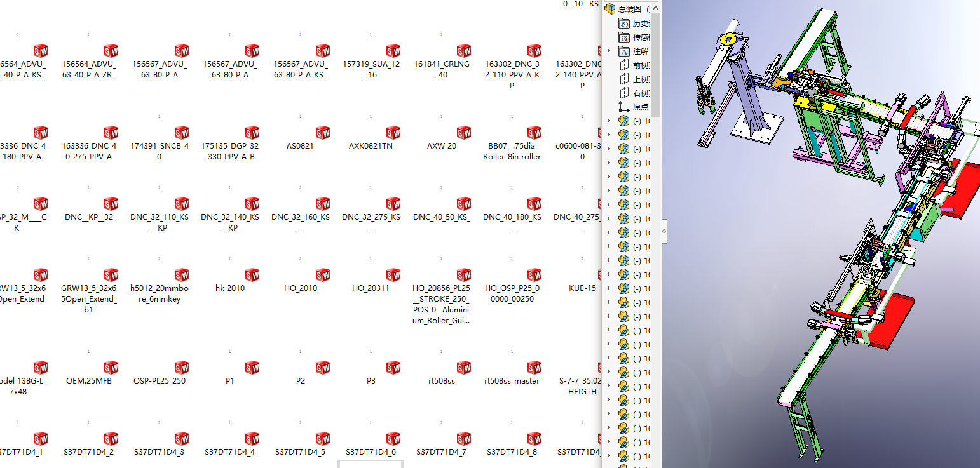Click the Sensors folder icon in feature tree
The image size is (980, 468).
[624, 37]
